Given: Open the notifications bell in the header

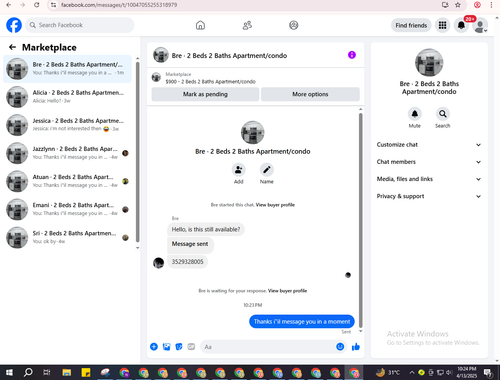Looking at the screenshot, I should (x=461, y=25).
